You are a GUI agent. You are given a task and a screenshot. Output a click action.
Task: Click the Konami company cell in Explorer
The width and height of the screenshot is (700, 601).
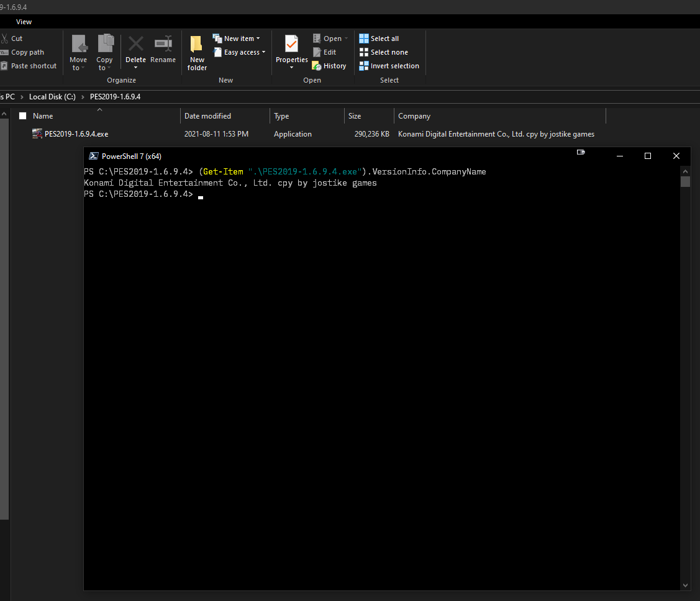(496, 134)
